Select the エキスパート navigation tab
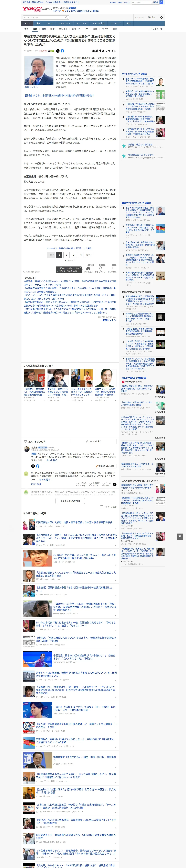 point(64,24)
